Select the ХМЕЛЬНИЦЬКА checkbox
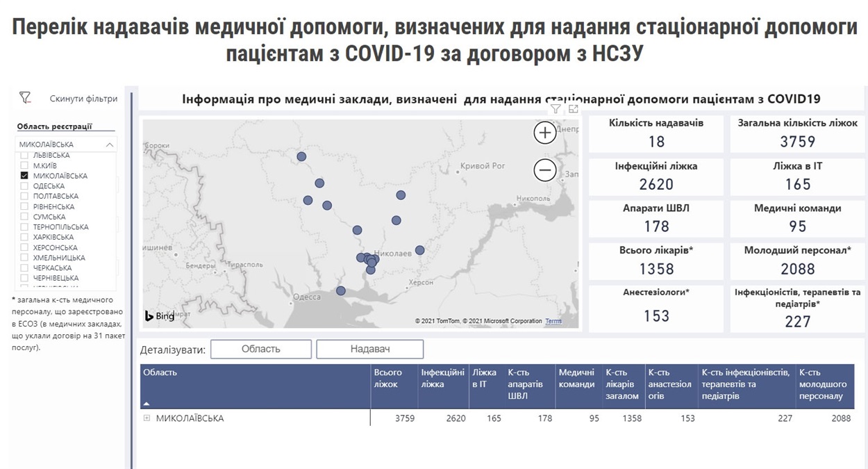This screenshot has width=868, height=469. click(24, 258)
